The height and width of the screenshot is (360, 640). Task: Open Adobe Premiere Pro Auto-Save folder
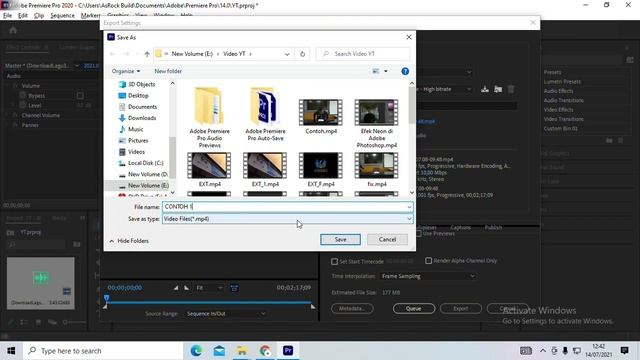(265, 114)
